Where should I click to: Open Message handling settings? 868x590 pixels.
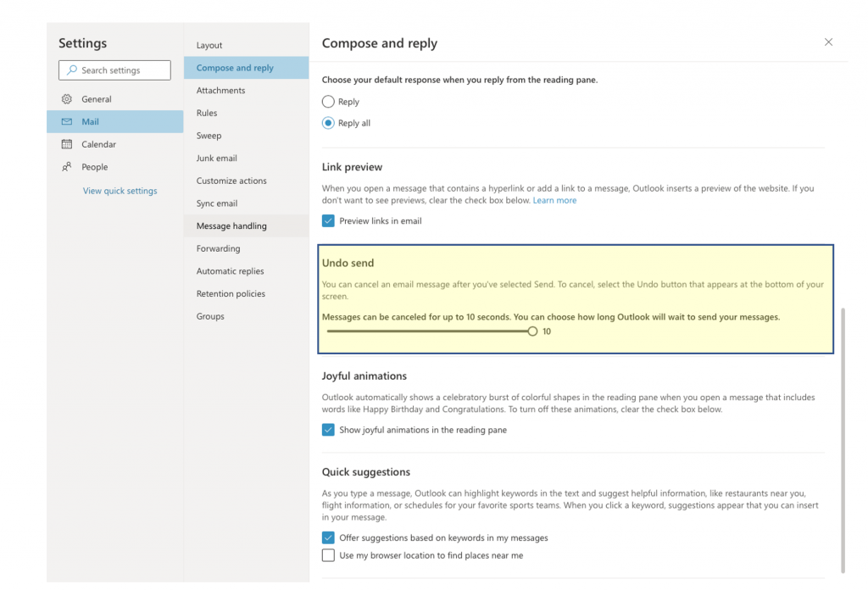(x=247, y=225)
